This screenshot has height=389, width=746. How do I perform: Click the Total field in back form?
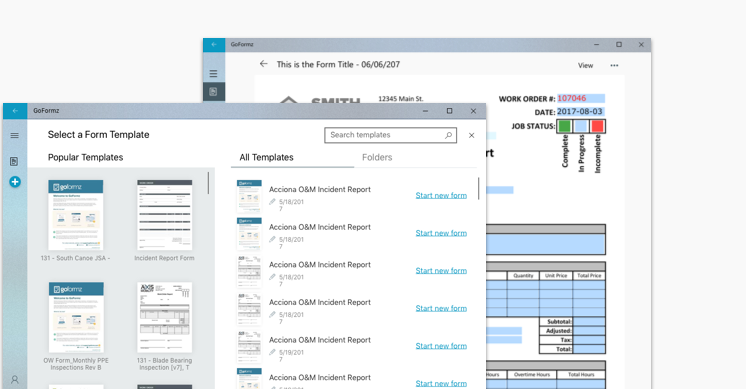[x=589, y=349]
